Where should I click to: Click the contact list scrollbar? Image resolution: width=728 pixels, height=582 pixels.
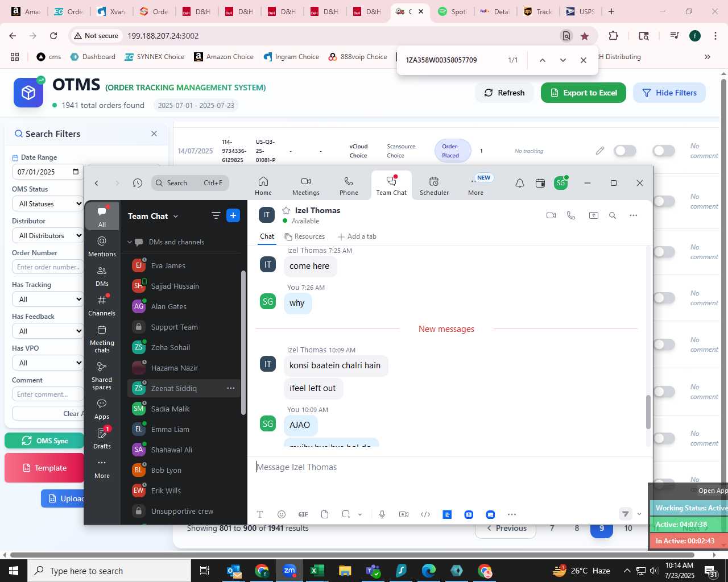[x=243, y=343]
